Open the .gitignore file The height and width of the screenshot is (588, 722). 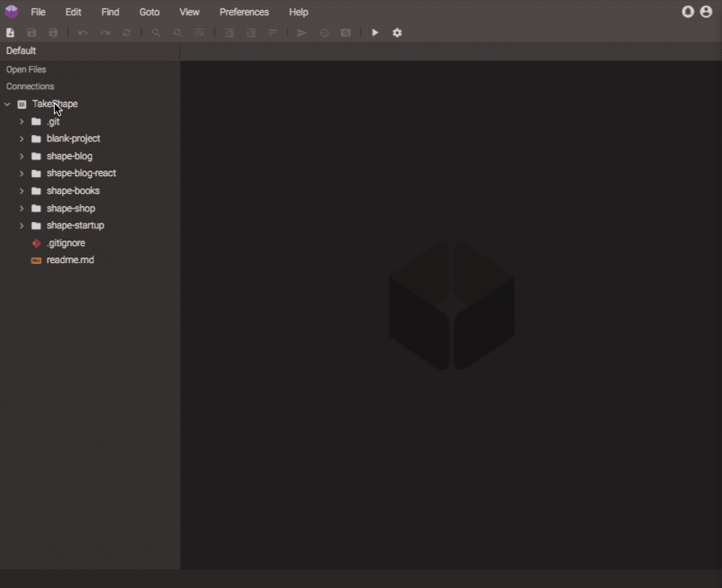(66, 243)
